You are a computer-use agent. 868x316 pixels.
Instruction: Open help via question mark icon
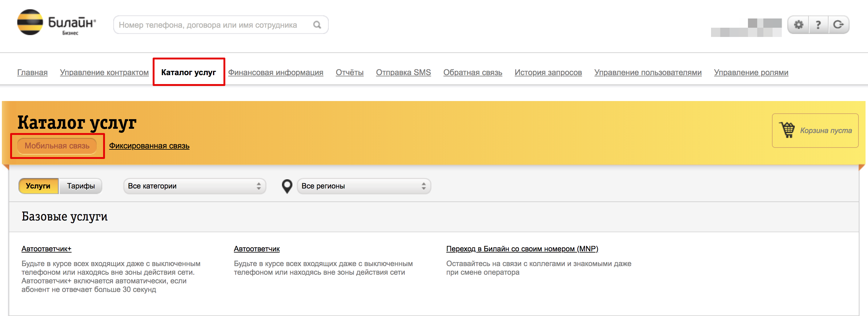coord(818,25)
